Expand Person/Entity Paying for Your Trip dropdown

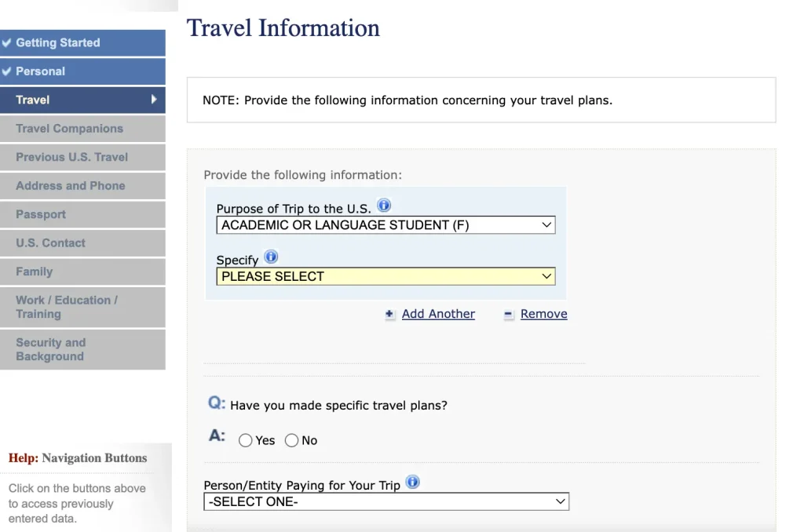386,501
